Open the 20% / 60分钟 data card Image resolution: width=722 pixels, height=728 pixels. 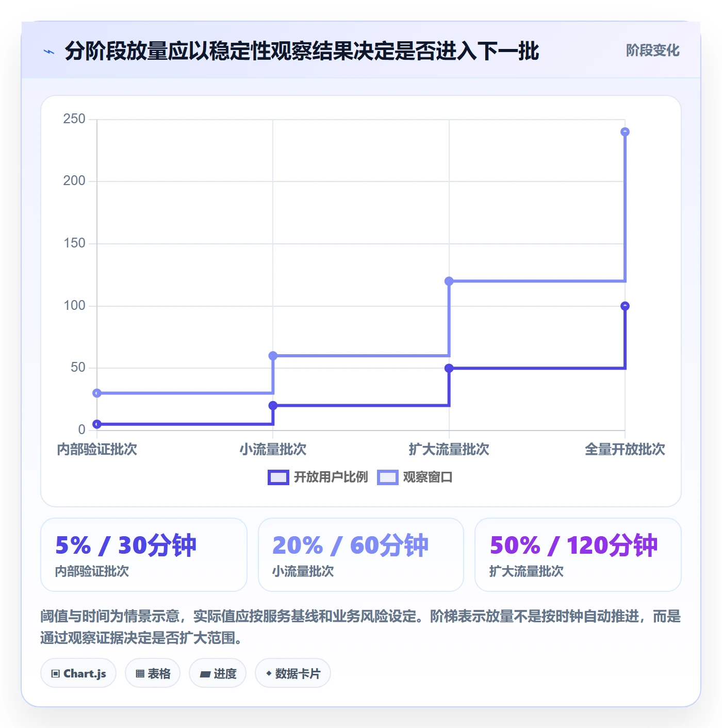coord(361,555)
